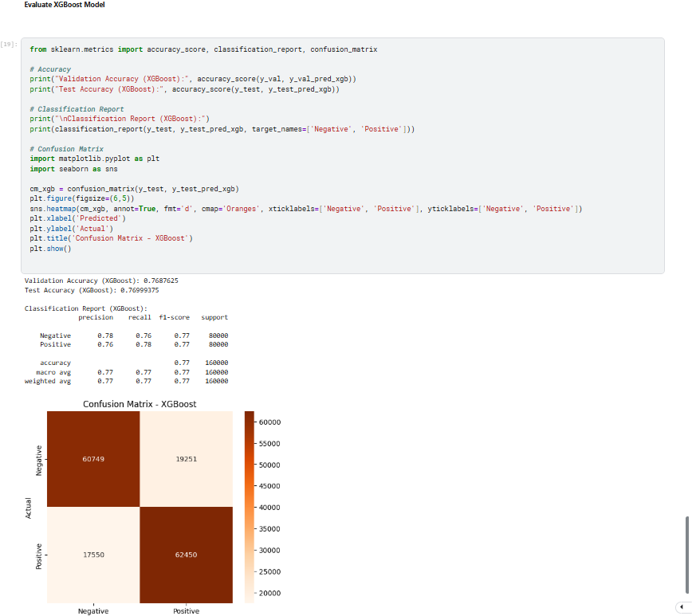Click the "accuracy" row label in the report
This screenshot has height=616, width=692.
pyautogui.click(x=55, y=363)
